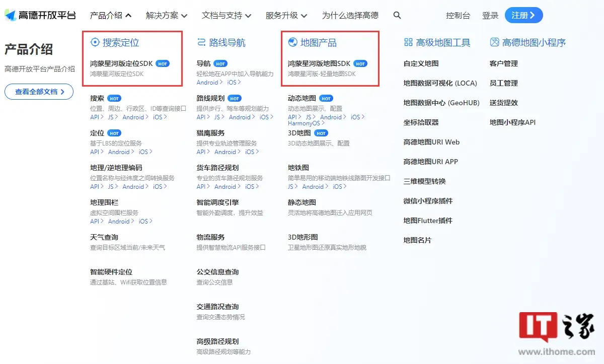
Task: Go to 控制台
Action: coord(458,16)
